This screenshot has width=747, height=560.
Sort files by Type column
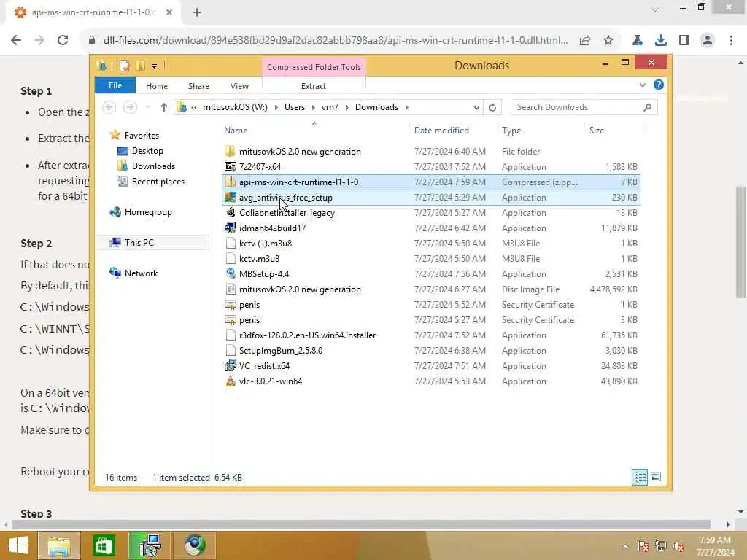pos(511,131)
